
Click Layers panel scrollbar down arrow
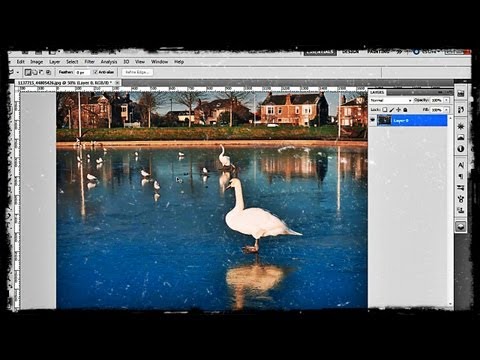[451, 304]
